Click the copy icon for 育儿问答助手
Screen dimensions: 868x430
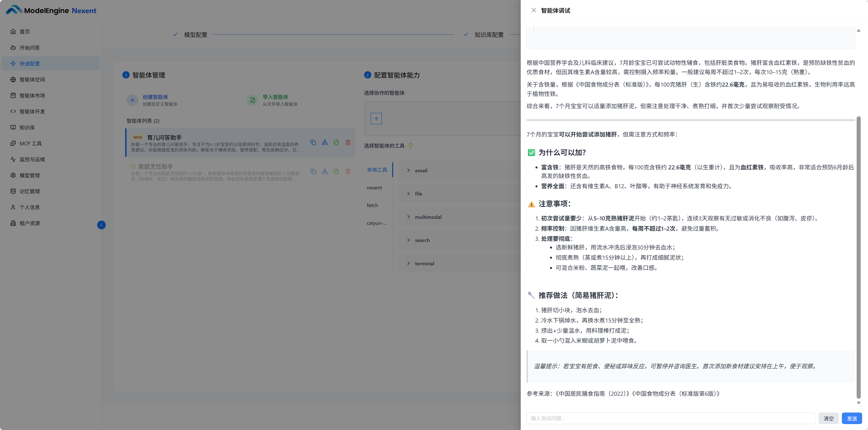pyautogui.click(x=313, y=142)
